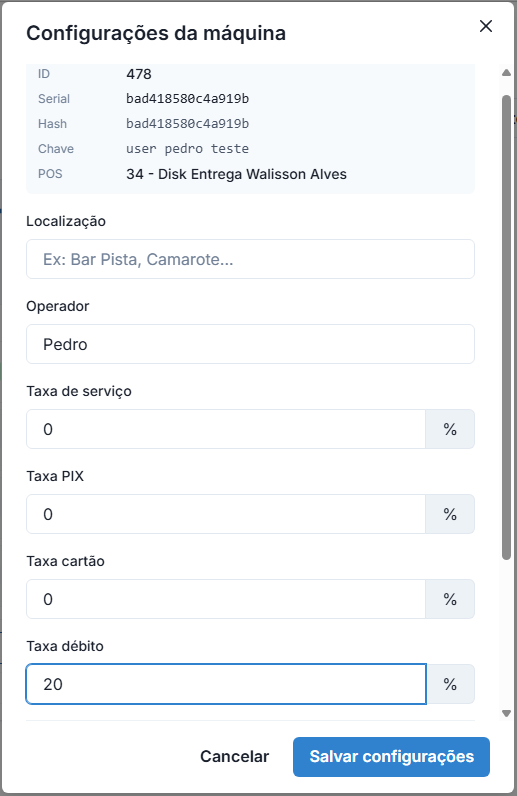Click the Taxa débito field showing 20
Viewport: 517px width, 796px height.
click(x=226, y=684)
